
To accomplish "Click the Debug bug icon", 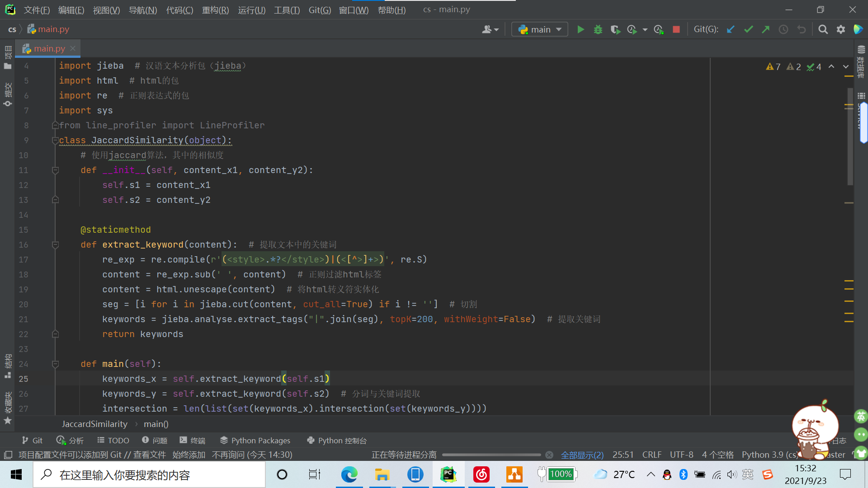I will click(x=598, y=29).
